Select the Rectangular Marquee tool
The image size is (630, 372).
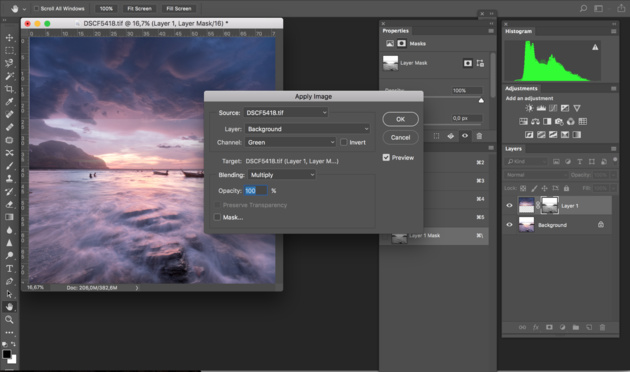point(9,50)
